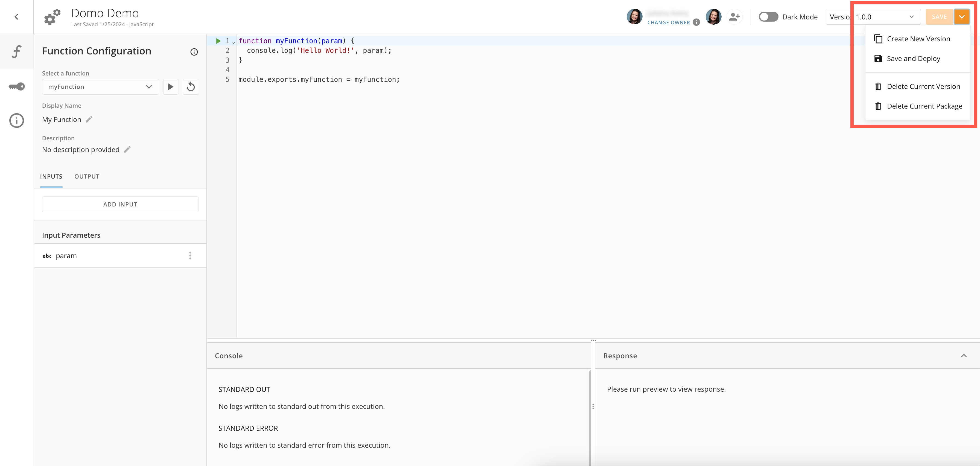Click the ADD INPUT button
Screen dimensions: 980x466
(x=120, y=204)
